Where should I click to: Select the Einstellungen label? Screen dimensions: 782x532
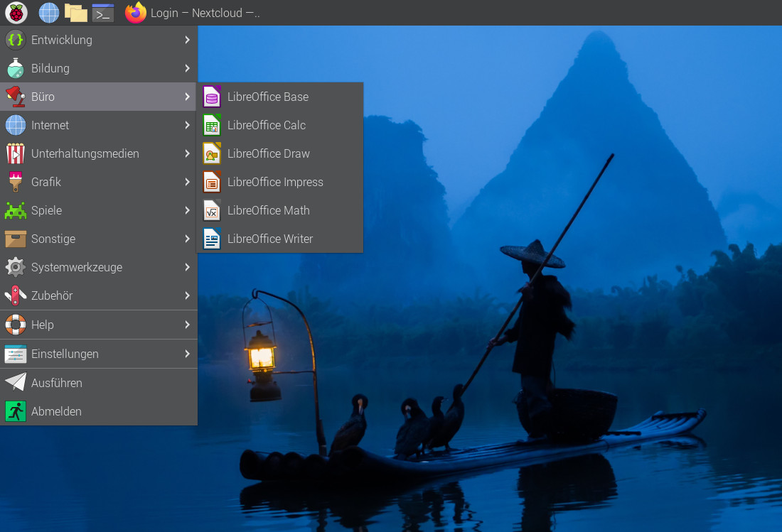coord(65,354)
